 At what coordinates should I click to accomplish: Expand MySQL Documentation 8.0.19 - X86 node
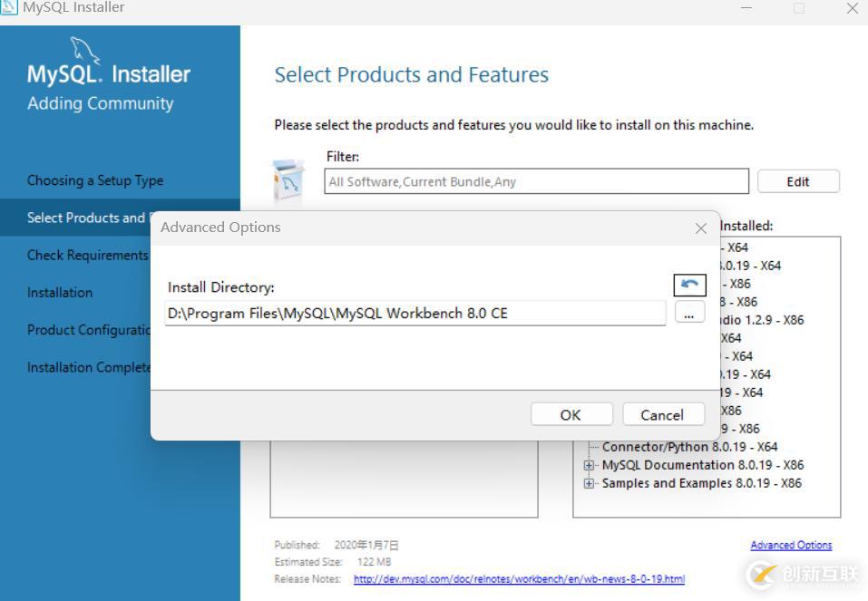click(589, 465)
